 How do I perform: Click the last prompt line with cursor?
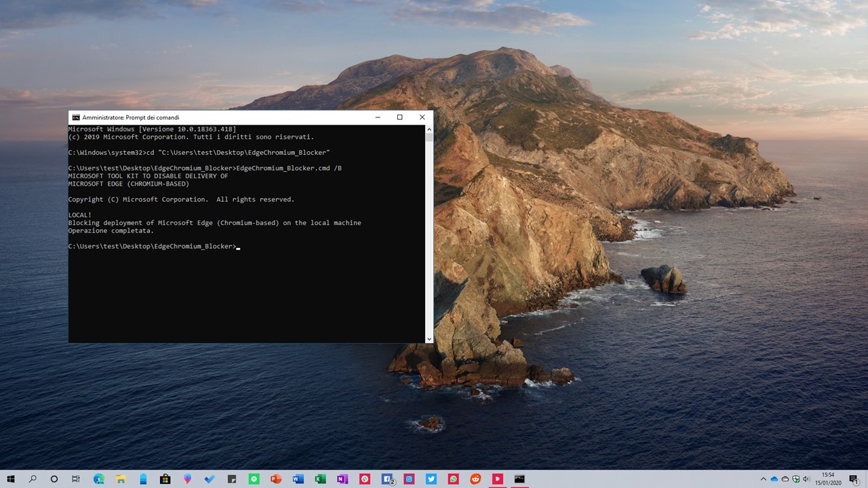coord(155,246)
